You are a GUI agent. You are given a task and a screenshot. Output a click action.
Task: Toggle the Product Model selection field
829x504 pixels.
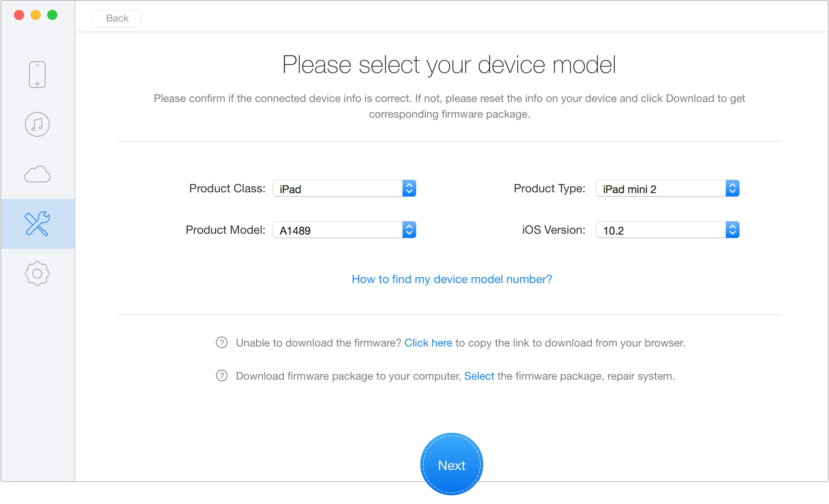(410, 230)
